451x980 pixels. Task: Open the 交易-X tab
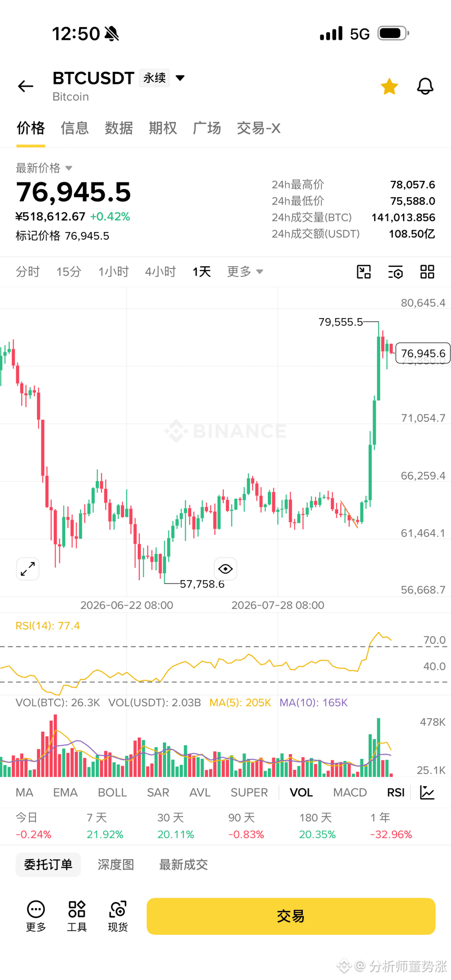click(259, 128)
